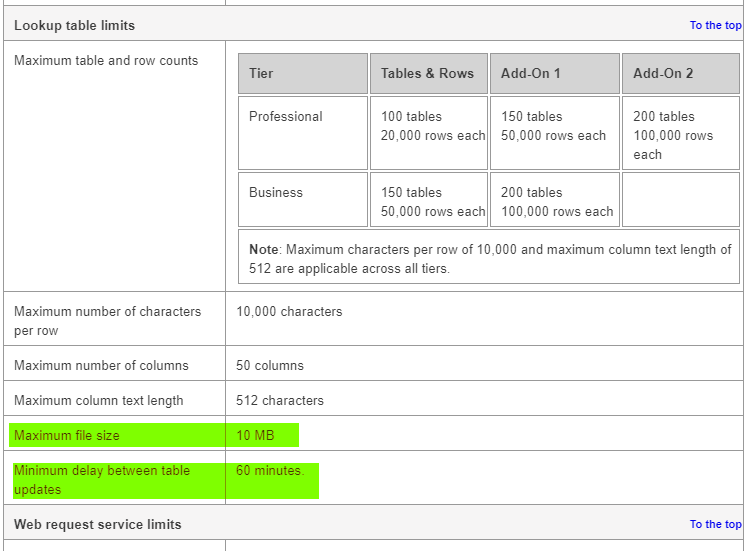
Task: Select the "Add-On 1" column header
Action: pyautogui.click(x=554, y=73)
